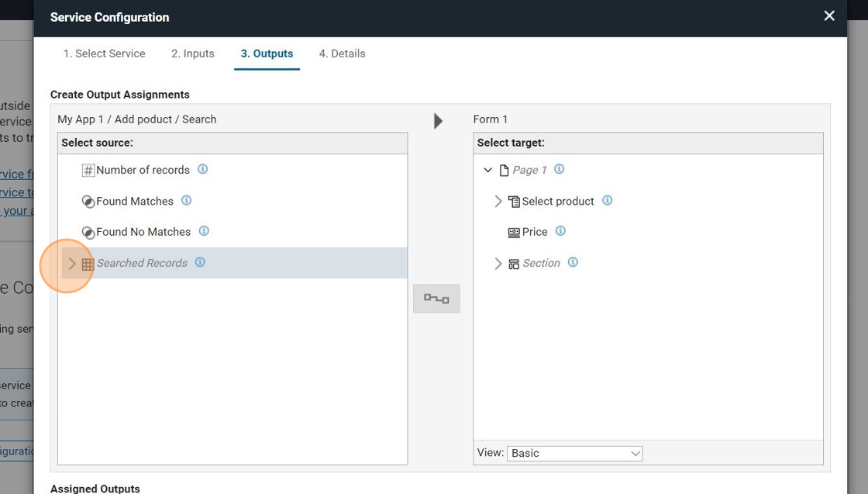This screenshot has width=868, height=494.
Task: Click info icon next to Section
Action: [x=573, y=262]
